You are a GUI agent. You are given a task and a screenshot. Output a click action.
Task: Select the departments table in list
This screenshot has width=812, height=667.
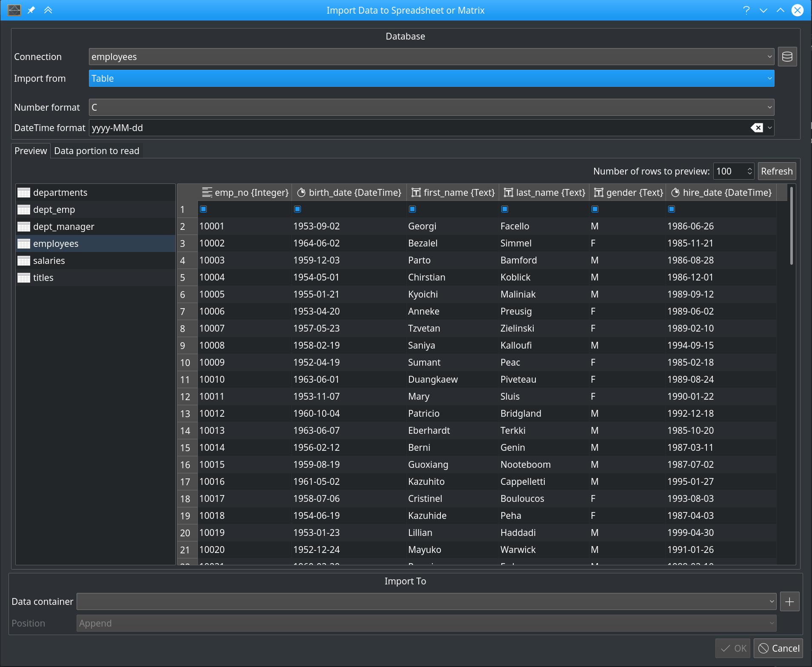60,193
